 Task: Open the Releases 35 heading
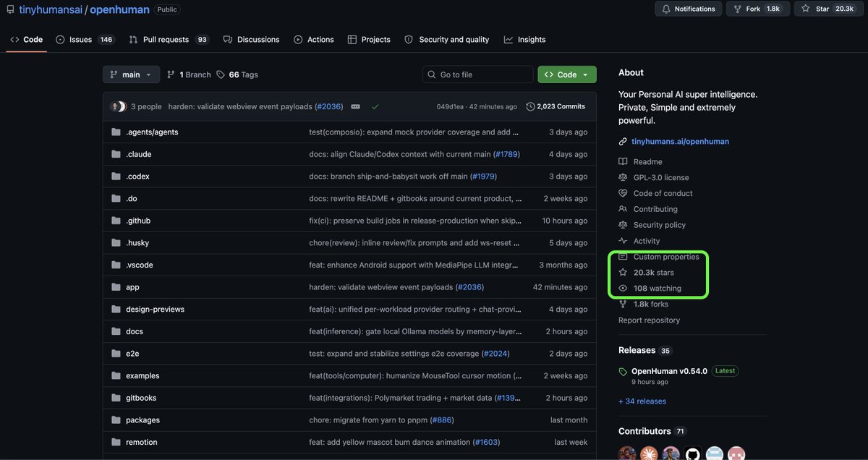[645, 351]
